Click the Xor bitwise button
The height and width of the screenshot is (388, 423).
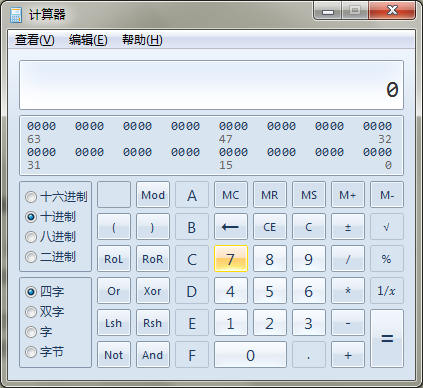(153, 291)
